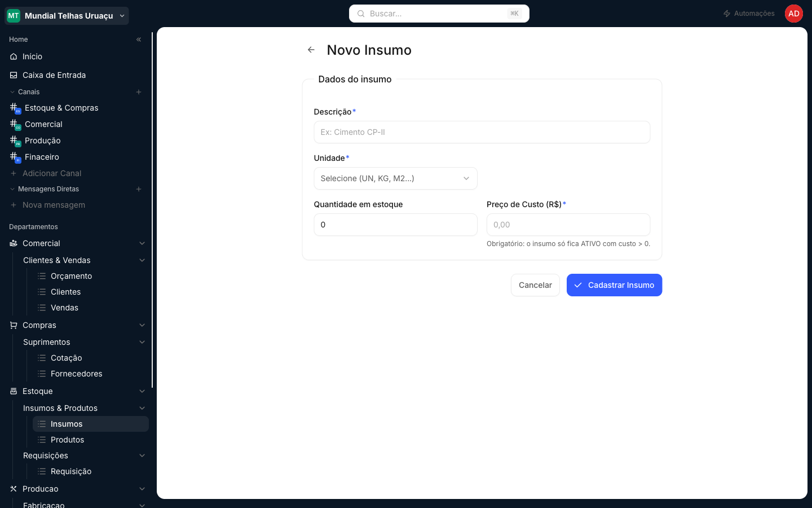Open Caixa de Entrada
The height and width of the screenshot is (508, 812).
coord(77,75)
